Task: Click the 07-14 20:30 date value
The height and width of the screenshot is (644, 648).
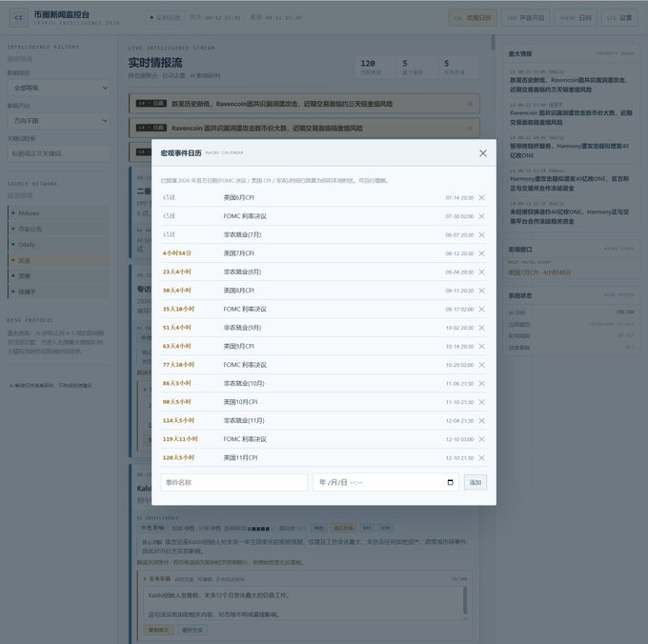Action: 459,198
